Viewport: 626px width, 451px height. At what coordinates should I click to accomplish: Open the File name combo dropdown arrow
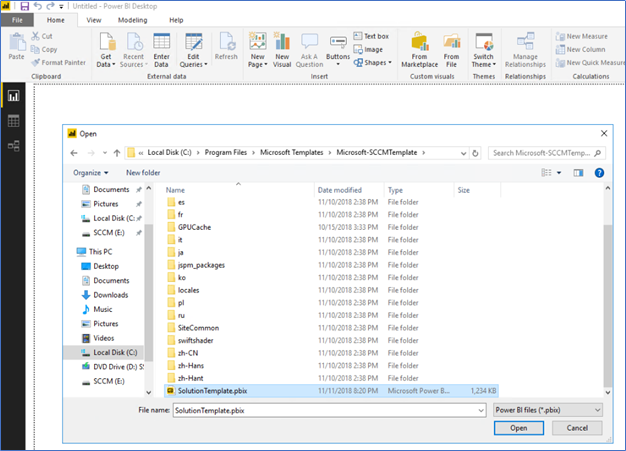[x=481, y=410]
